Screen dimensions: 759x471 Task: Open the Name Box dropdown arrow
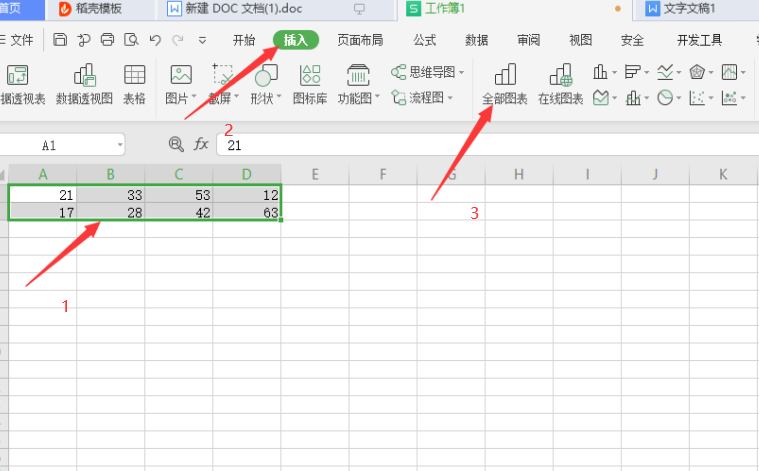[x=120, y=145]
